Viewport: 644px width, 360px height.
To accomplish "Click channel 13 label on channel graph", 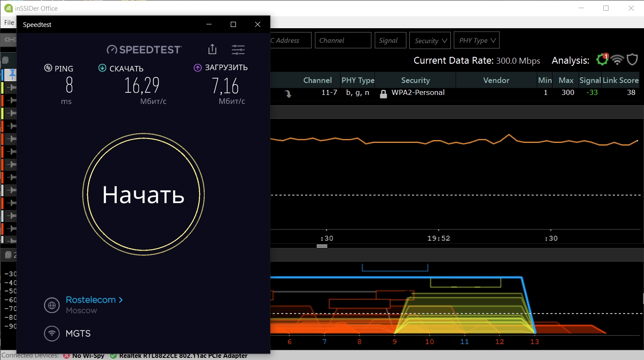I will click(x=535, y=342).
